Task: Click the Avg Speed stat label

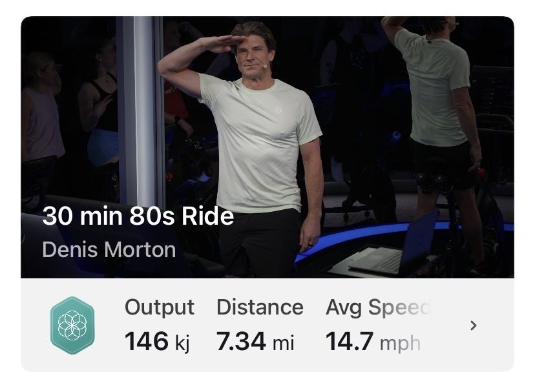Action: (377, 307)
